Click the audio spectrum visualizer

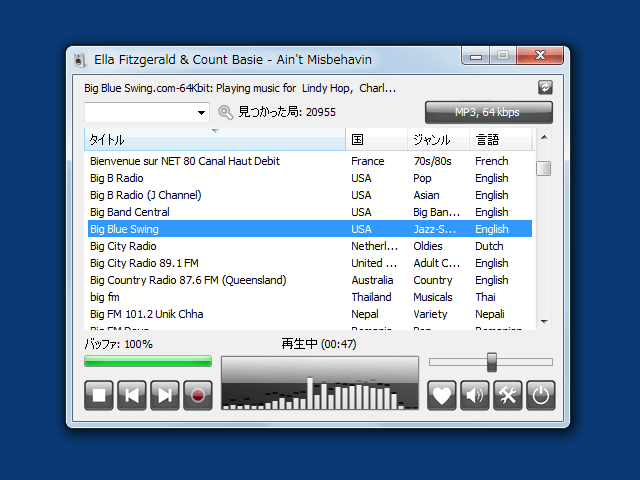pyautogui.click(x=320, y=383)
